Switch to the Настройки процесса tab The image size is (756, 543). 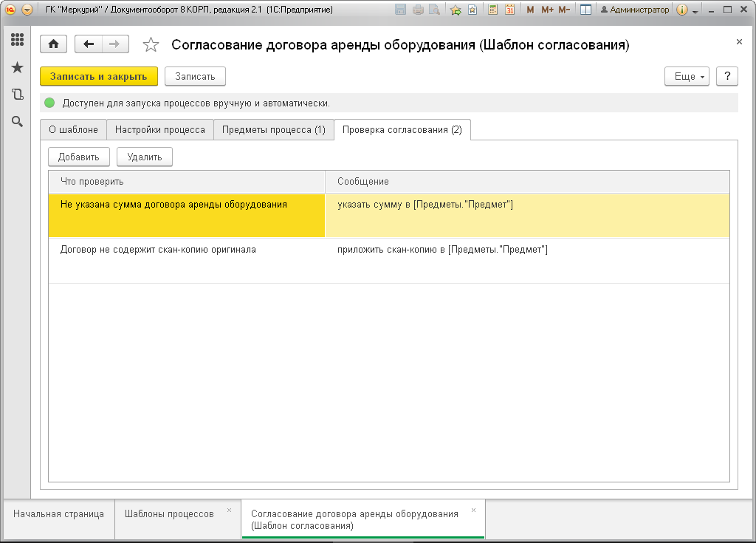pyautogui.click(x=160, y=130)
